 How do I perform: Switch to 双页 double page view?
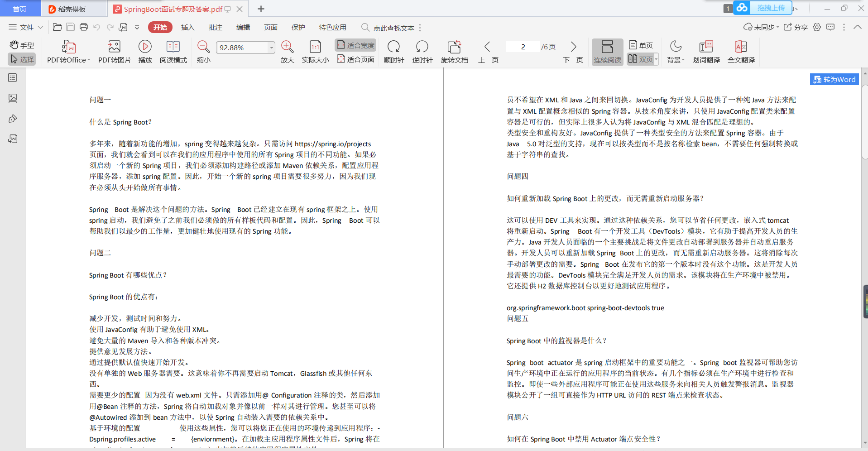point(640,59)
